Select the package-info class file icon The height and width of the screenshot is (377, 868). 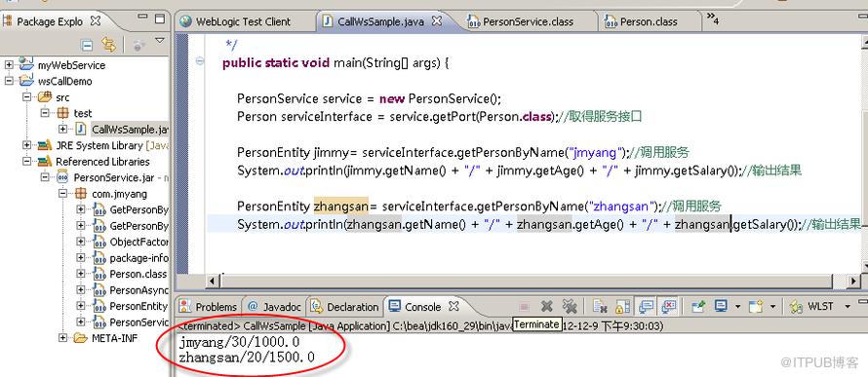pyautogui.click(x=99, y=257)
